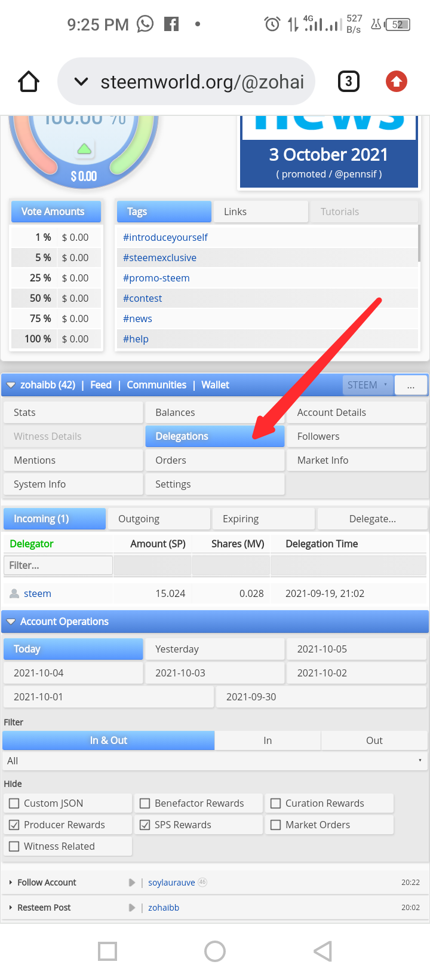
Task: Open the Account Details tab
Action: point(357,412)
